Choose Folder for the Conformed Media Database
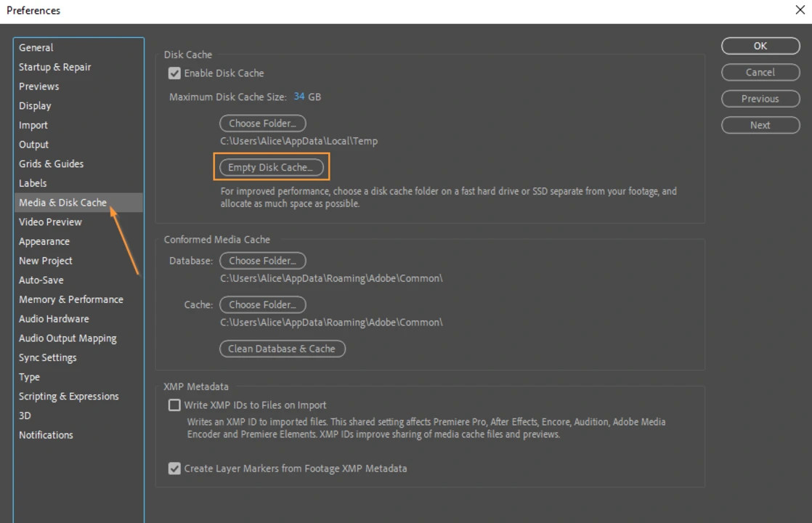 point(262,261)
